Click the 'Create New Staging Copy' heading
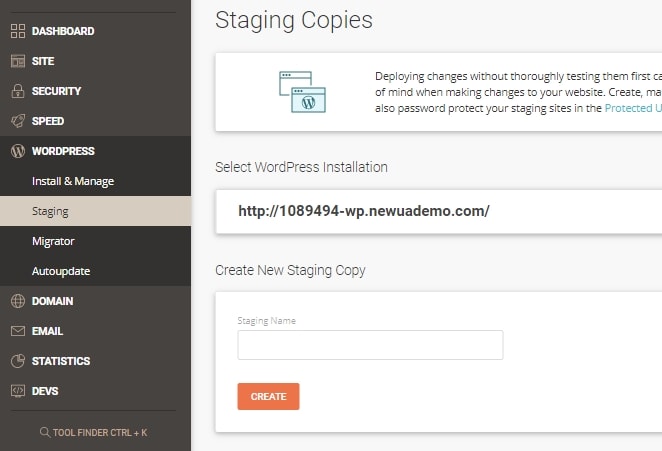The image size is (662, 451). pos(290,270)
